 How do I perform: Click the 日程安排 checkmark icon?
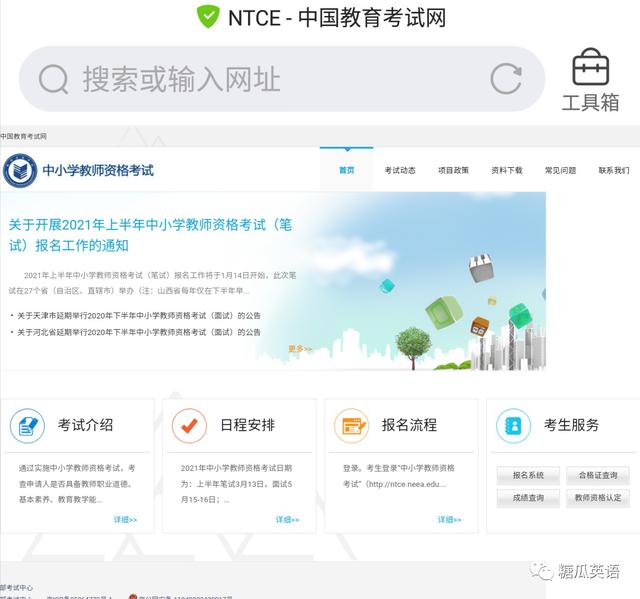pos(189,426)
